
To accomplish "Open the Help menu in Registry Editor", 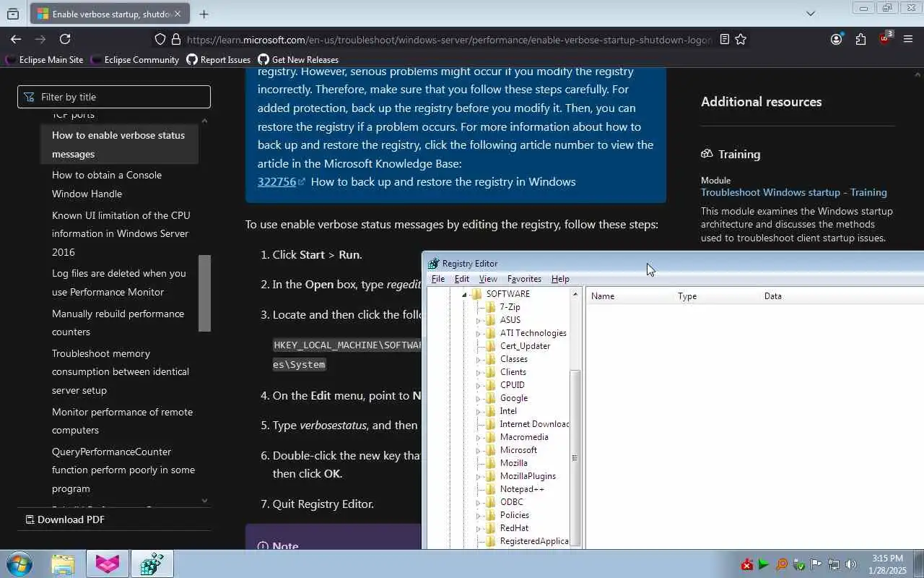I will point(560,279).
